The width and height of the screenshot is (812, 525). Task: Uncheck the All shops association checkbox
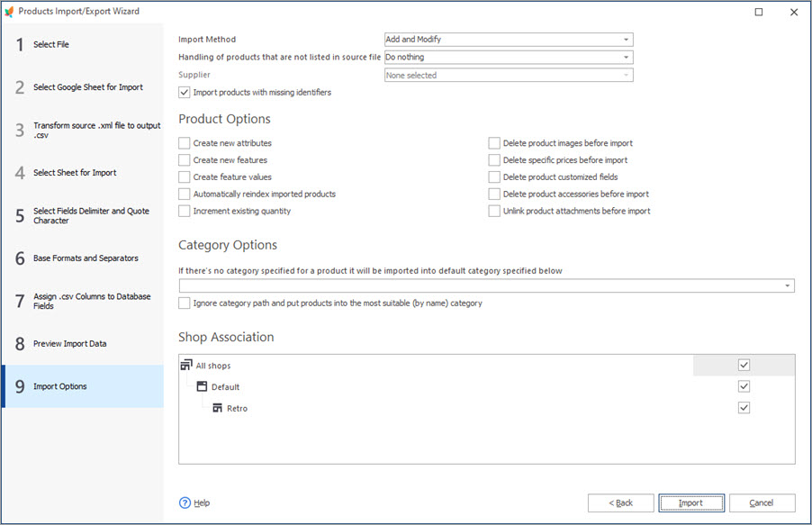pyautogui.click(x=744, y=365)
